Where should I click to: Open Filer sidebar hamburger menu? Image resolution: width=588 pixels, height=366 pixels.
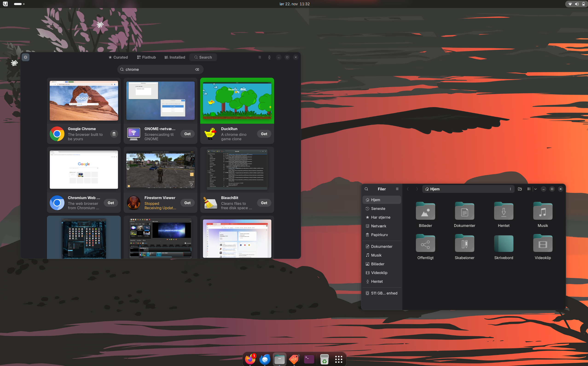pos(397,189)
